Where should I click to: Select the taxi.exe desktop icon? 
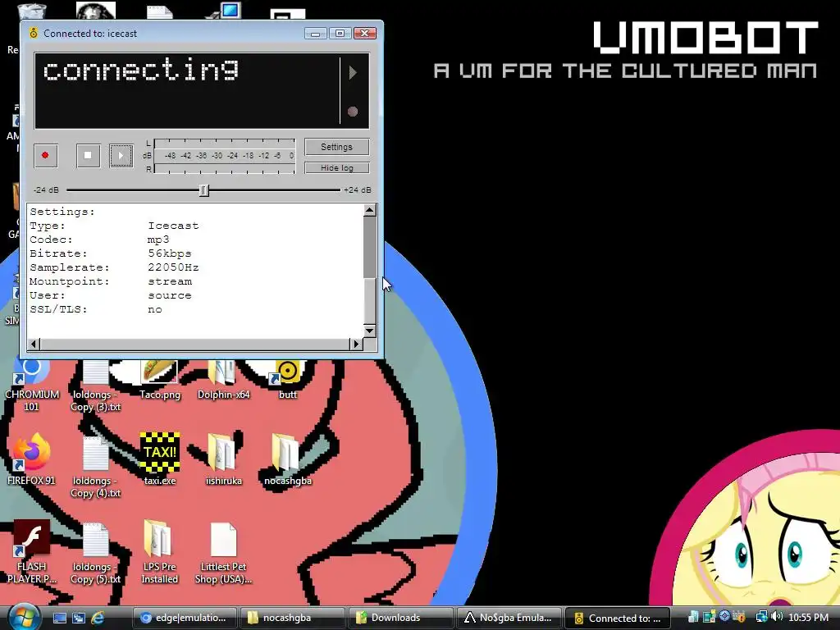click(x=160, y=459)
